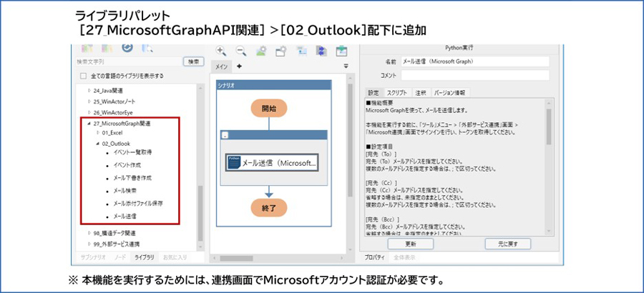Expand the 98_構造データ関連 tree folder
The width and height of the screenshot is (644, 293).
coord(89,233)
